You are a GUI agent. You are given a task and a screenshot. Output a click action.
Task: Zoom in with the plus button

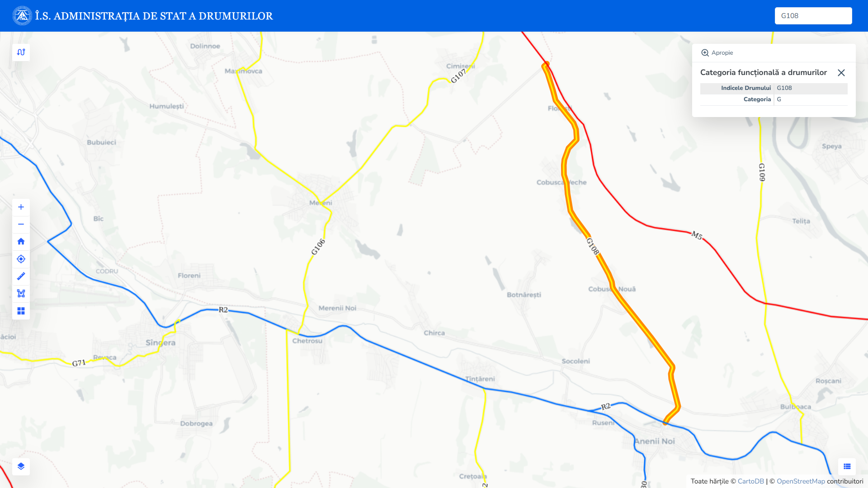click(21, 207)
